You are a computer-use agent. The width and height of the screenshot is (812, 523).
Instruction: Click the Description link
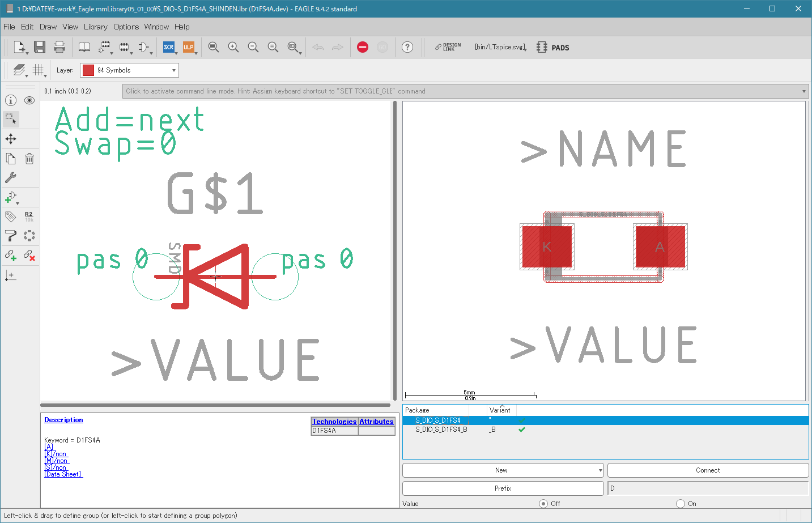[63, 420]
